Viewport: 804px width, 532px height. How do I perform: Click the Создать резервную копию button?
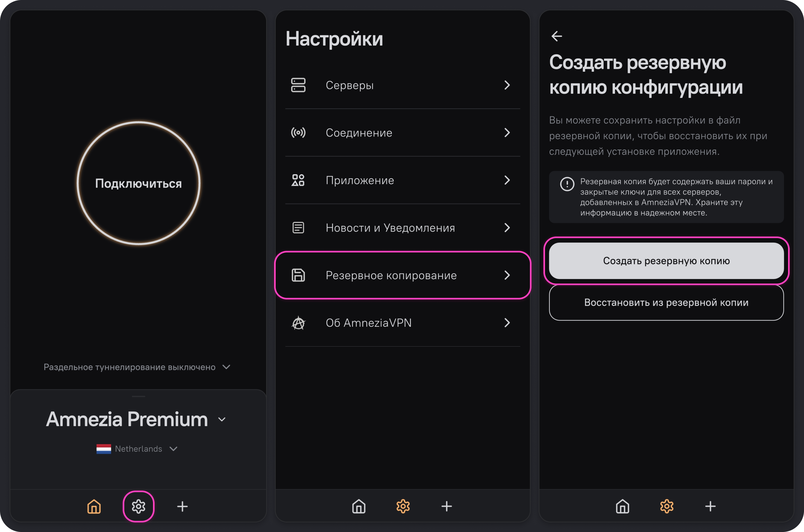pos(666,261)
